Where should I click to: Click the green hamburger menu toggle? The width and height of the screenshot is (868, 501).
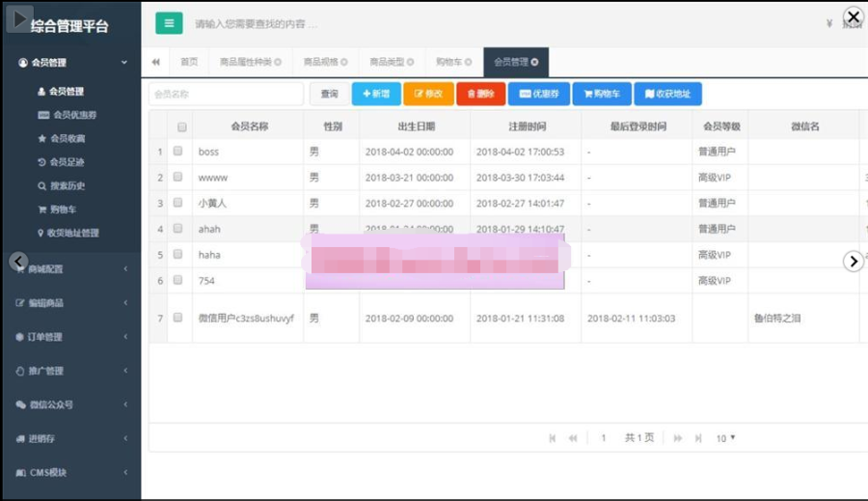pyautogui.click(x=169, y=23)
